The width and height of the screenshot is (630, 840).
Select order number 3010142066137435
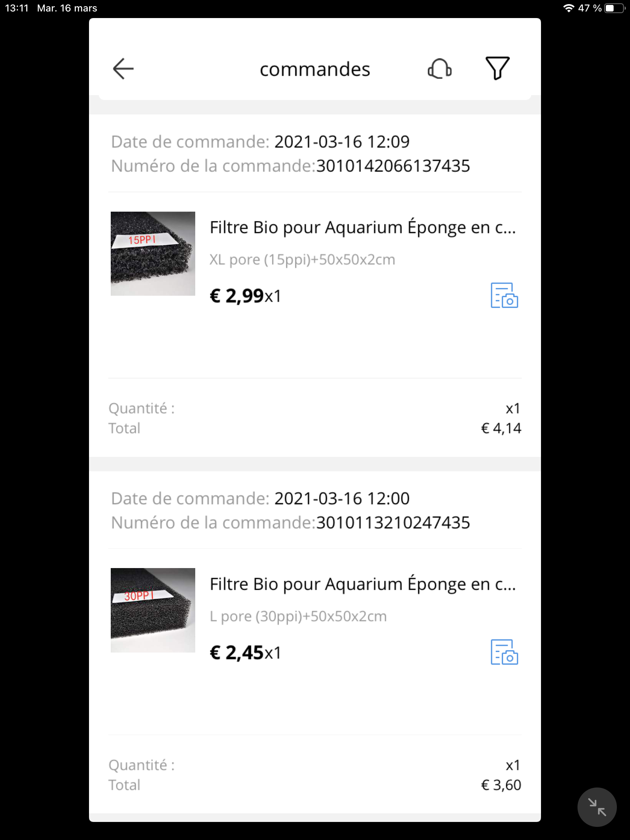(x=393, y=166)
